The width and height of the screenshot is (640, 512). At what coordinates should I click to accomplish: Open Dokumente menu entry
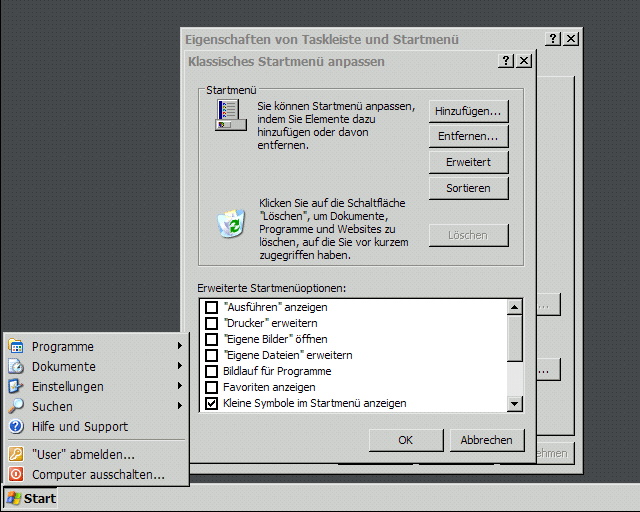96,366
